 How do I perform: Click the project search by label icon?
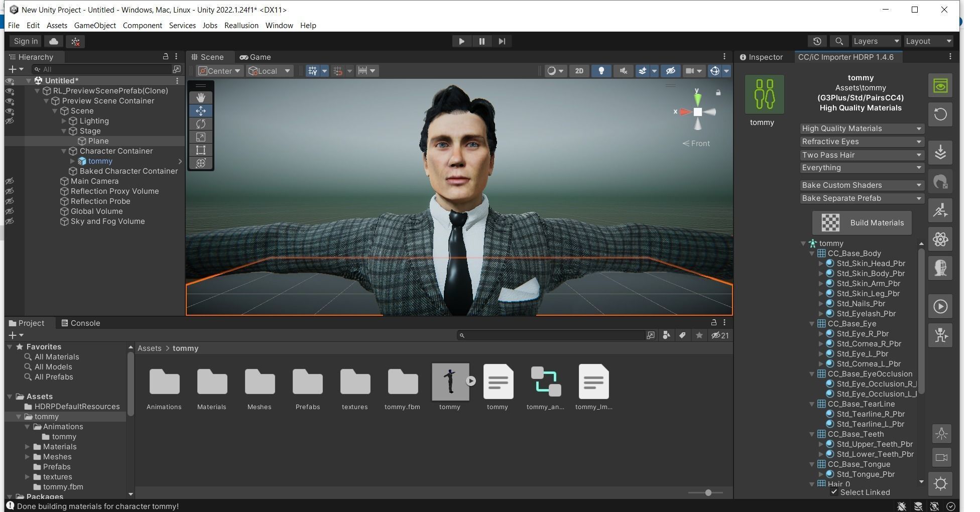point(682,335)
